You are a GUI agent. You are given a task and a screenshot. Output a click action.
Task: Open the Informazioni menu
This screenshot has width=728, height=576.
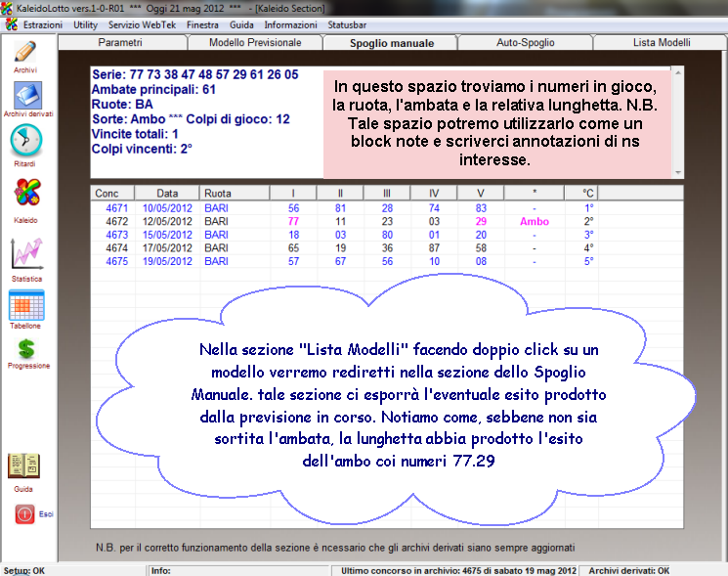click(x=290, y=22)
